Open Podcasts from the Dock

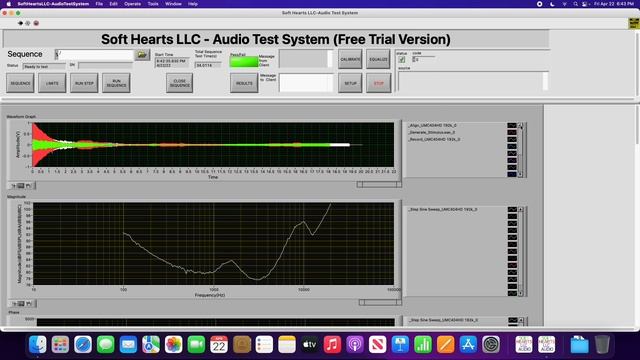tap(355, 344)
